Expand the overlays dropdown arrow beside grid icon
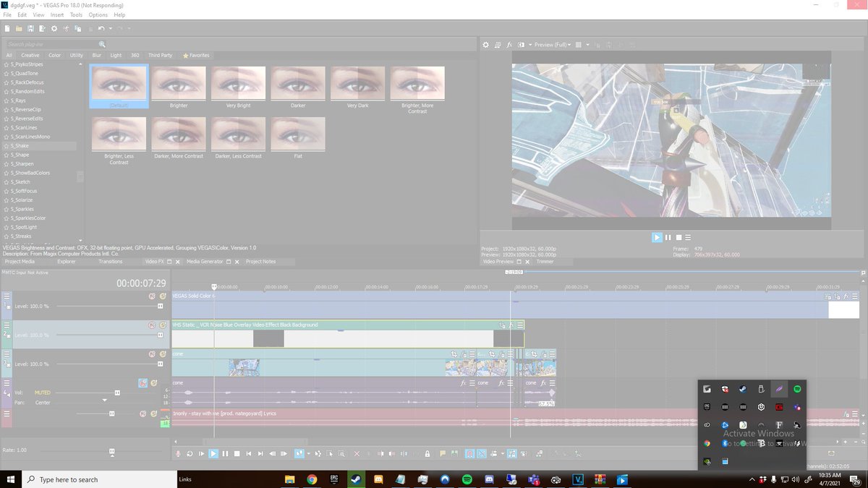 587,45
